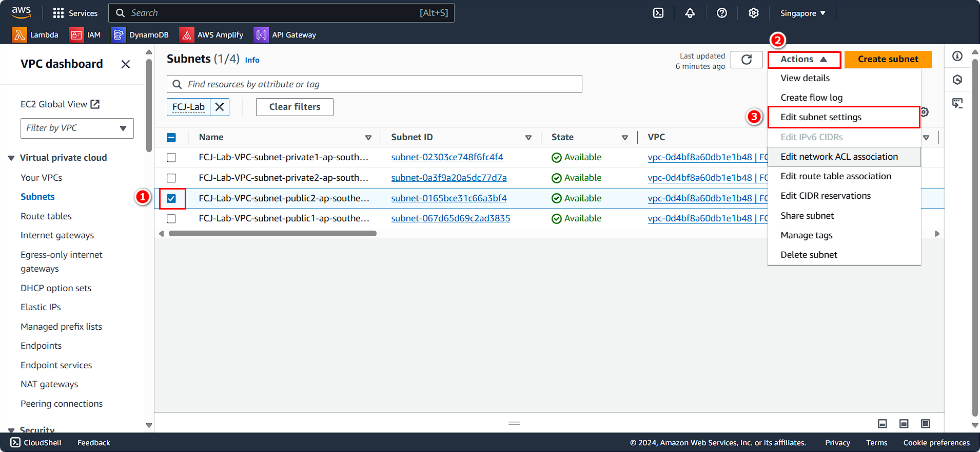Viewport: 980px width, 452px height.
Task: Go to Internet gateways in the sidebar
Action: click(x=57, y=235)
